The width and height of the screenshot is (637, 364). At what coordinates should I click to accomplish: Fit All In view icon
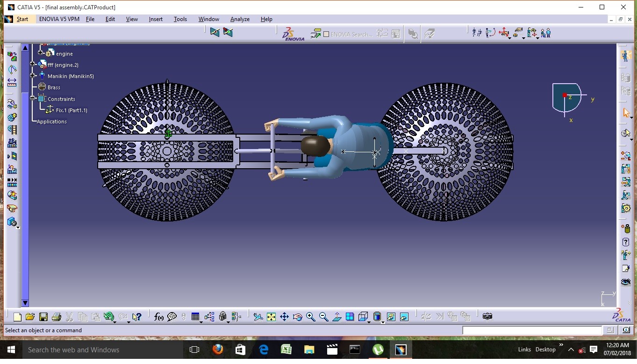(271, 317)
